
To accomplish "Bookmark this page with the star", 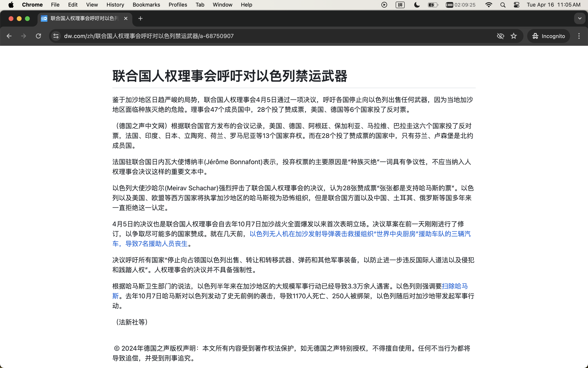I will tap(513, 36).
